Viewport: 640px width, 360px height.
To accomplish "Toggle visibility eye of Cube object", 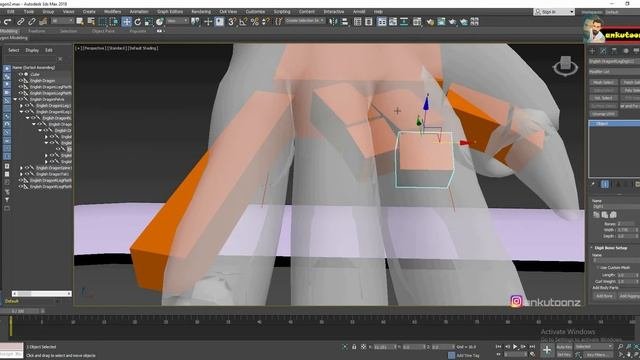I will (21, 74).
